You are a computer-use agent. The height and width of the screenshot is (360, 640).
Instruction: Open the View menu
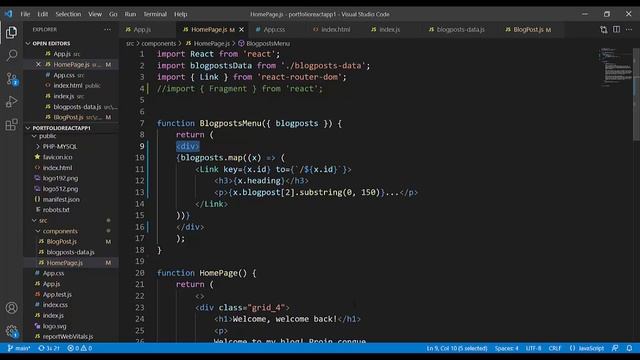(x=95, y=14)
